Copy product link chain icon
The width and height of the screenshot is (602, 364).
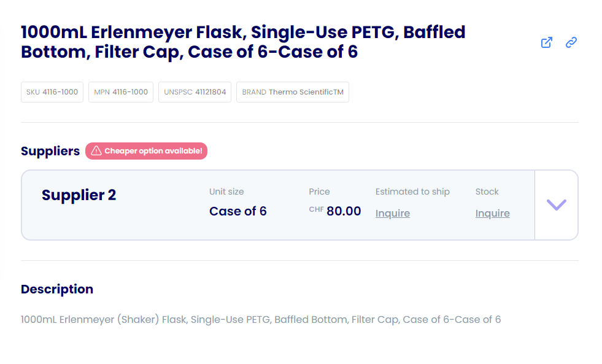571,42
